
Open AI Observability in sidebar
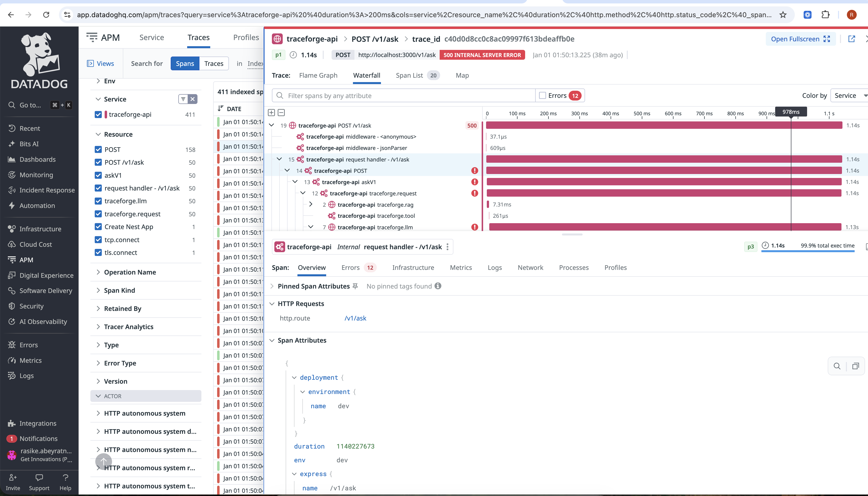click(x=43, y=321)
